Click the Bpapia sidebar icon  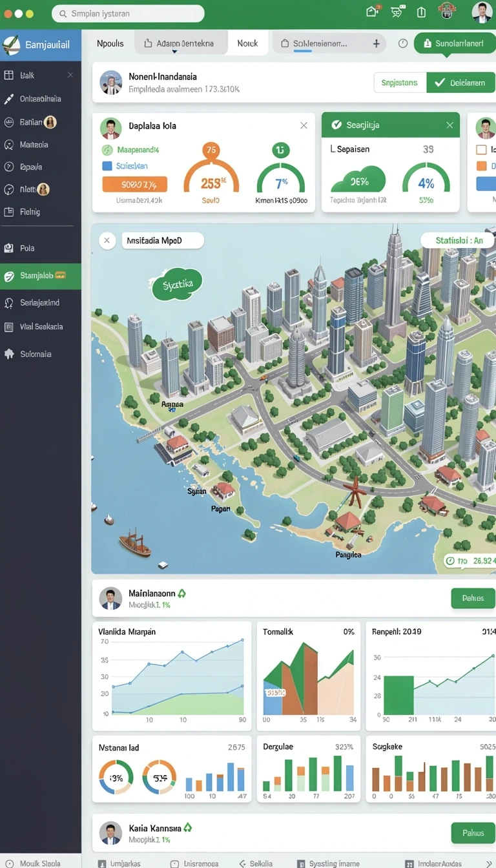pos(9,167)
